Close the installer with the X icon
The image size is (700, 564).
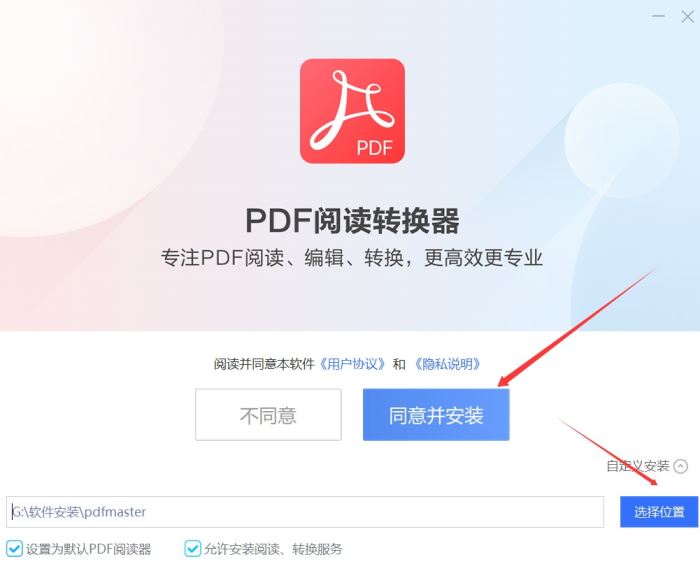point(688,17)
